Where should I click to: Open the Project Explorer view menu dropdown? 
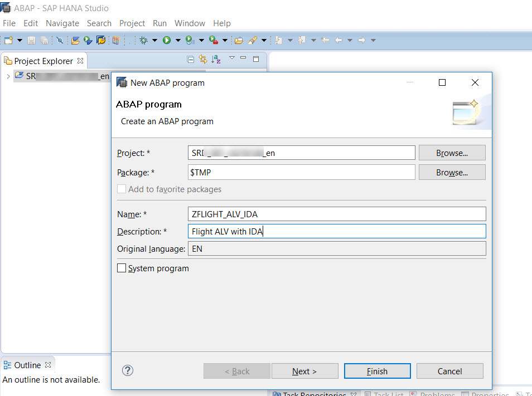coord(231,59)
